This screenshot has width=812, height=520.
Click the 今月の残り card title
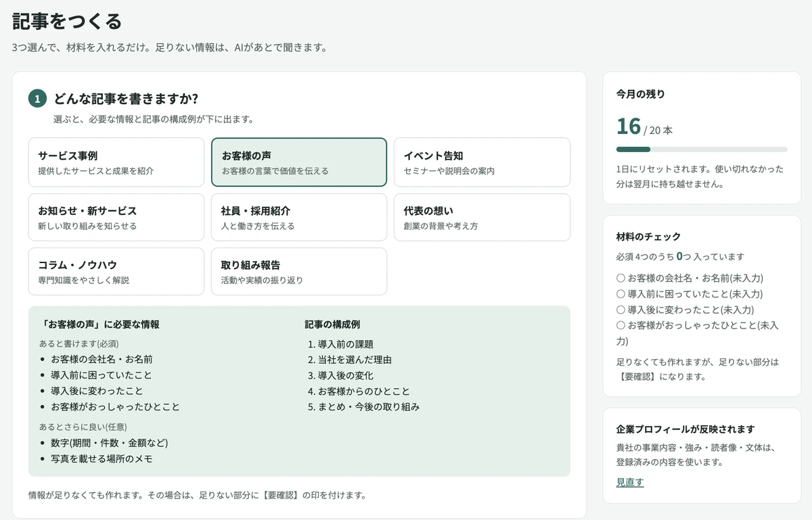coord(641,94)
